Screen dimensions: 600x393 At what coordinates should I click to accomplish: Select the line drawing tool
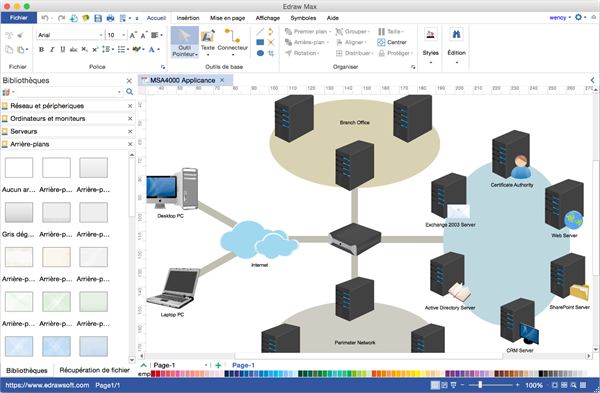[260, 32]
